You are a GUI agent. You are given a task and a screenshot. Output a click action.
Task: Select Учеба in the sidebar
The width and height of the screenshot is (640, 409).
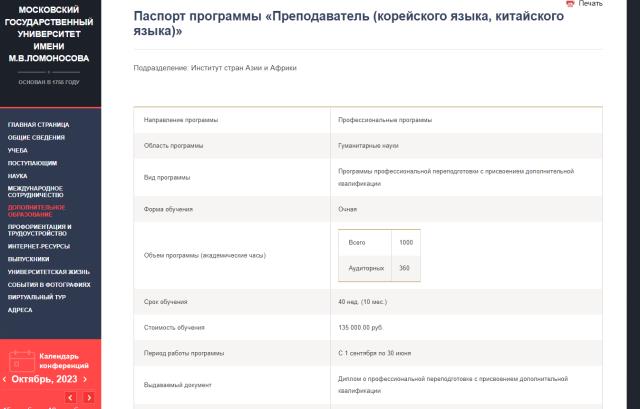pyautogui.click(x=18, y=150)
